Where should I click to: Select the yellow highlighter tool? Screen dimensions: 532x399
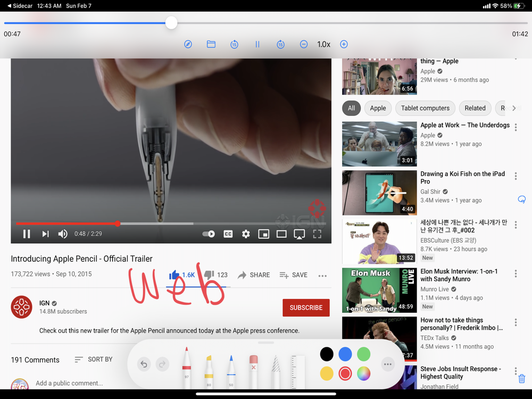click(x=209, y=371)
